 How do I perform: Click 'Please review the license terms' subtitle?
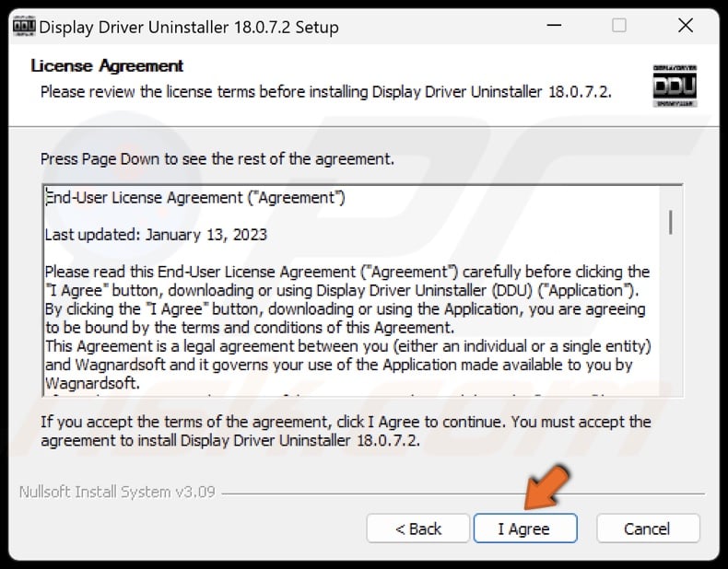[x=326, y=92]
